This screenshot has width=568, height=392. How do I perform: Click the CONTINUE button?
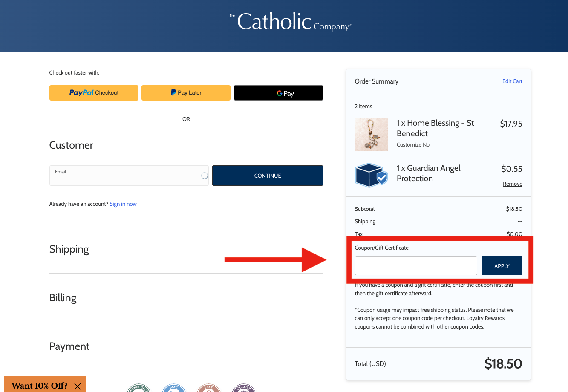click(x=268, y=176)
